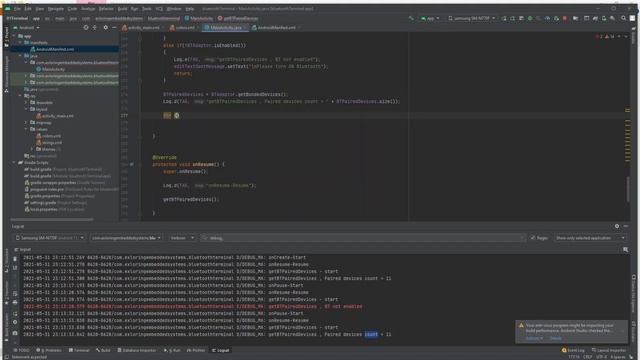
Task: Switch to AndroidManifest.xml editor tab
Action: pyautogui.click(x=276, y=28)
